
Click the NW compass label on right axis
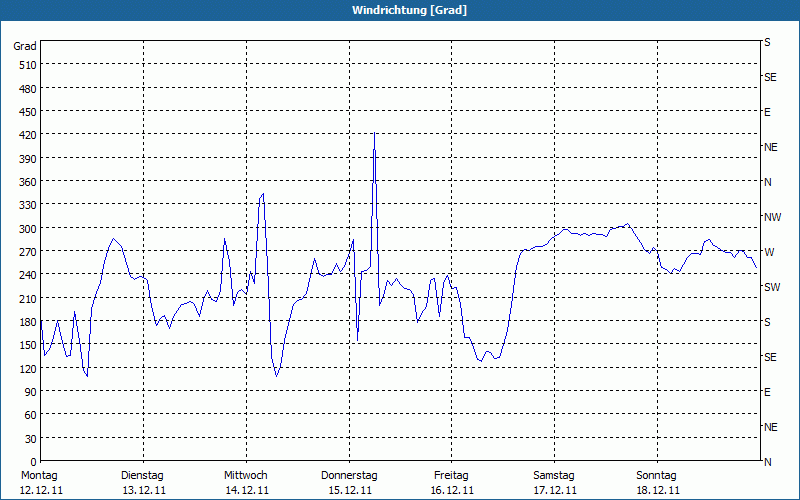pyautogui.click(x=772, y=217)
